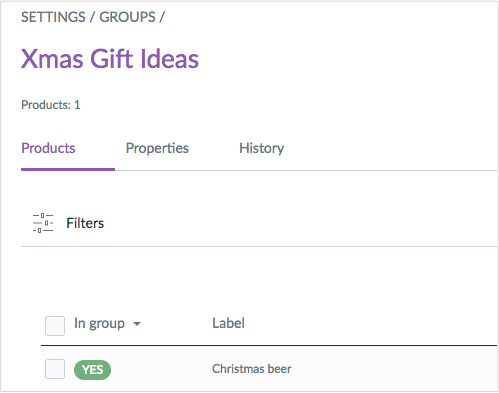The width and height of the screenshot is (499, 393).
Task: Click the purple underline beneath Products tab
Action: pos(68,169)
